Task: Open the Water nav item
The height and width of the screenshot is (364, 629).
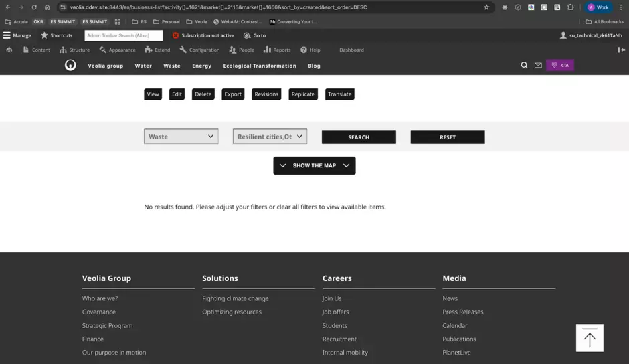Action: coord(143,66)
